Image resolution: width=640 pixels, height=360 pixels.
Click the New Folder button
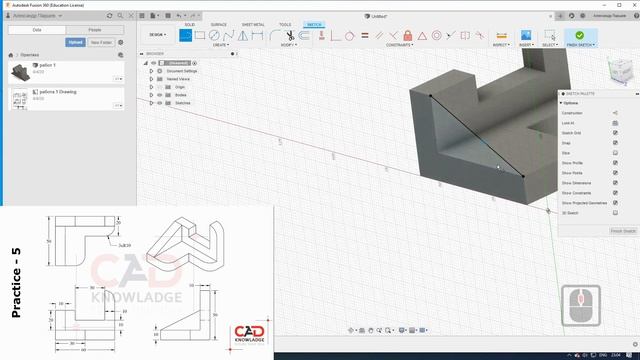tap(101, 42)
